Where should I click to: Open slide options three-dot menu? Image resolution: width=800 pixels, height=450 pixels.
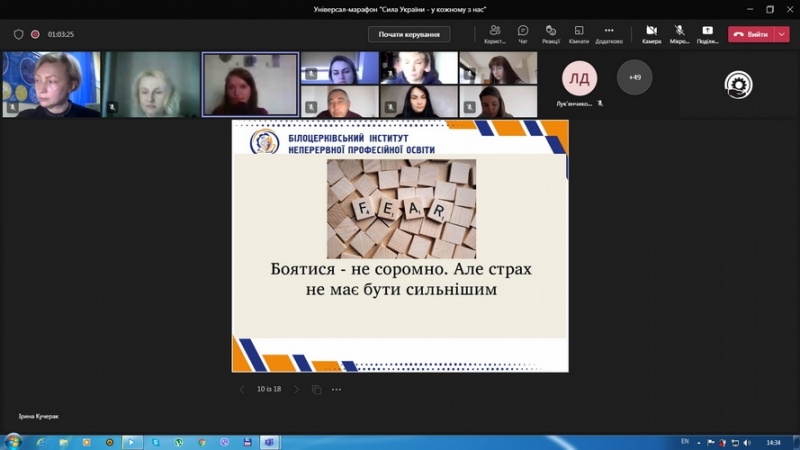pos(336,389)
